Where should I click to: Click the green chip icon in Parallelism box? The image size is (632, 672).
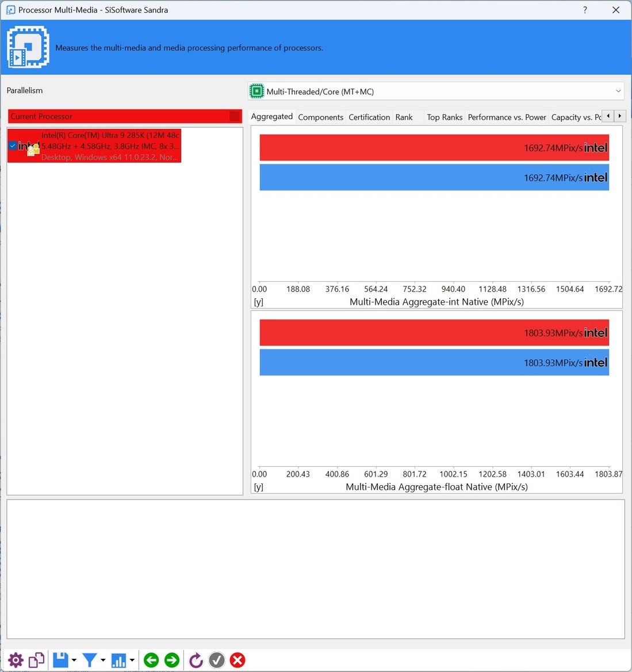point(257,91)
